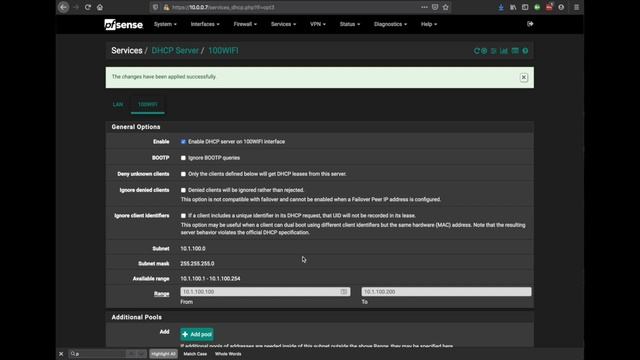Screen dimensions: 640x360
Task: Click the padlock security icon in address bar
Action: point(166,7)
